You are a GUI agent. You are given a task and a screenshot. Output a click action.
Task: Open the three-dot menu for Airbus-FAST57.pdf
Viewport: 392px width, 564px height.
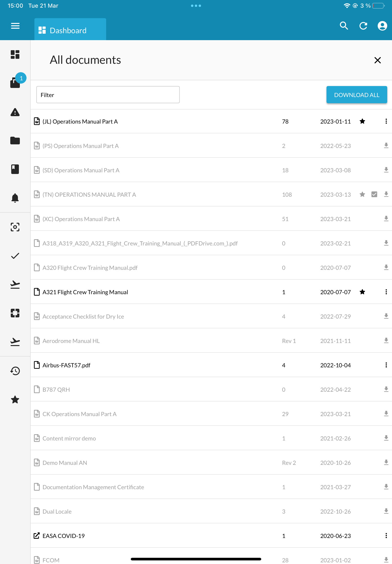[386, 365]
